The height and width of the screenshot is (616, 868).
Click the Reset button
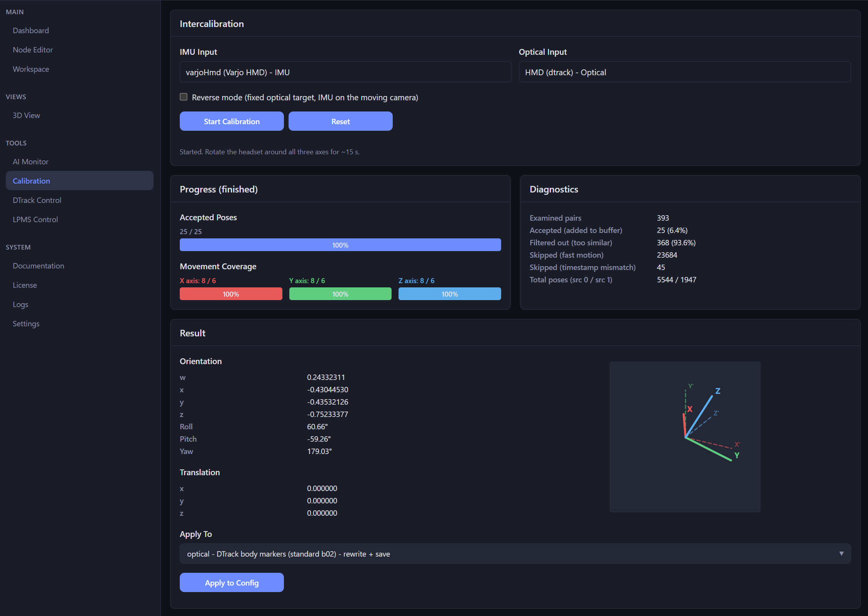[341, 122]
